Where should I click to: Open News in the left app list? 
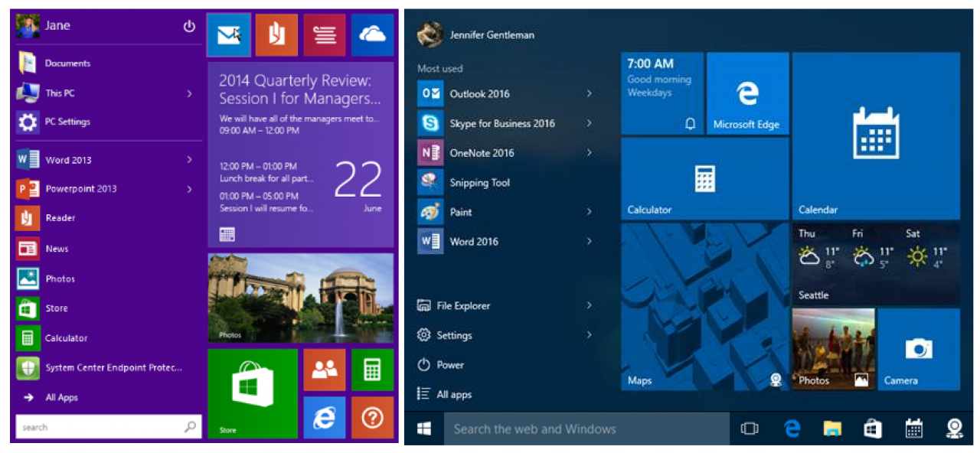click(108, 249)
